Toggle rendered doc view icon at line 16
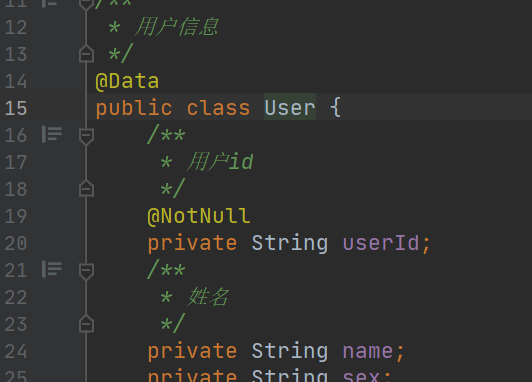 tap(52, 134)
